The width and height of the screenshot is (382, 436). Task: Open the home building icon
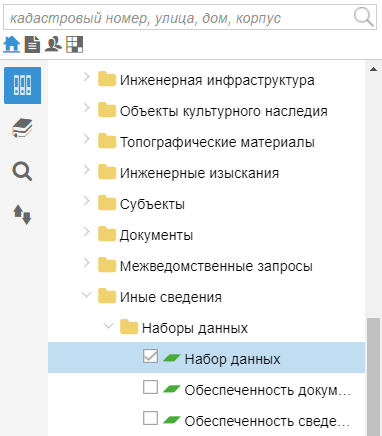12,44
